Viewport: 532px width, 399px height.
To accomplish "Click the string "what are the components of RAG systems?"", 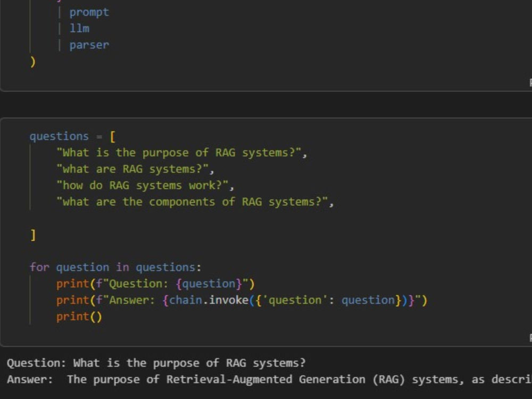I will 192,202.
